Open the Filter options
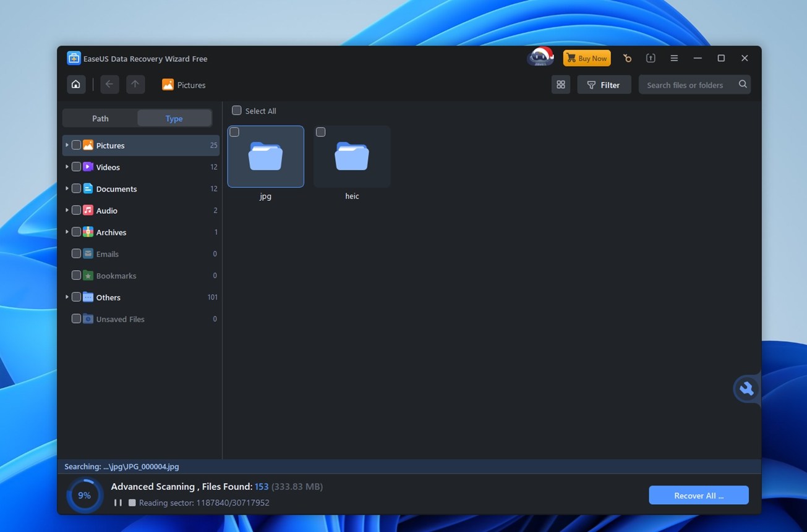The image size is (807, 532). click(604, 85)
